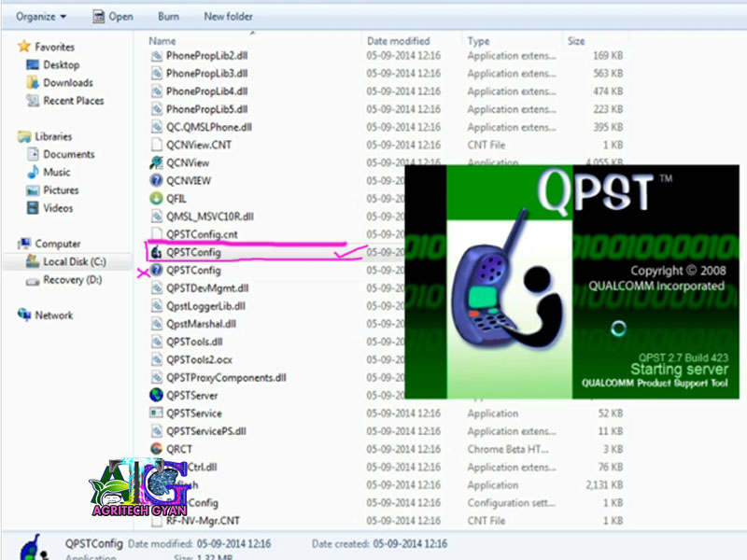Click QPSTConfig application phone icon
Screen dimensions: 747x560
click(156, 252)
